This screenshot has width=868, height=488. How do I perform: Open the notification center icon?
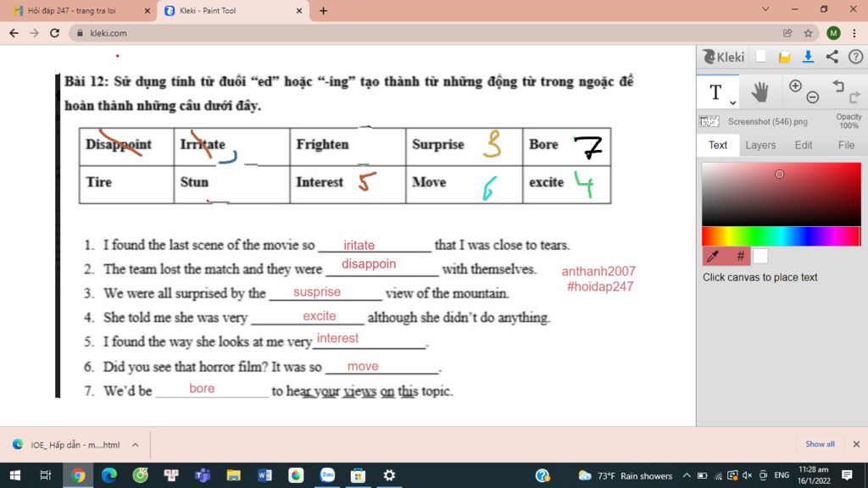pyautogui.click(x=847, y=475)
